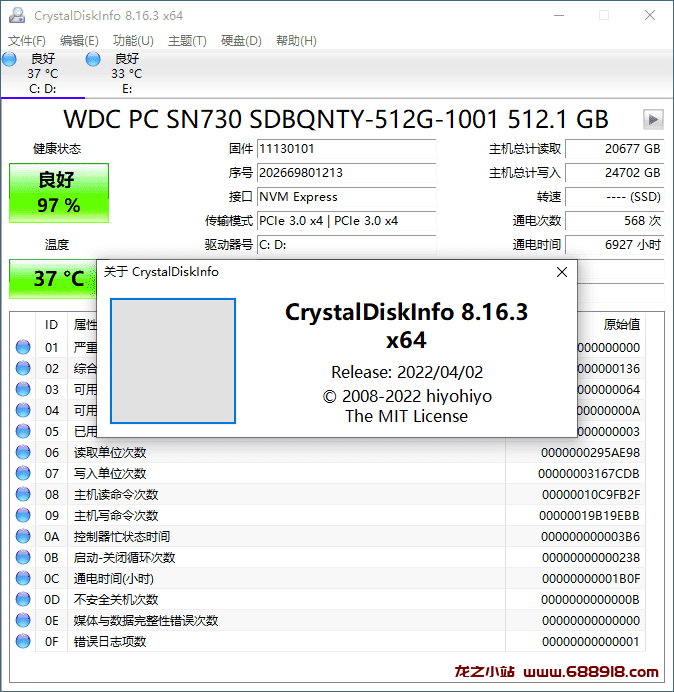Select the 主机写命令次数 attribute text
The width and height of the screenshot is (674, 692).
pos(116,515)
